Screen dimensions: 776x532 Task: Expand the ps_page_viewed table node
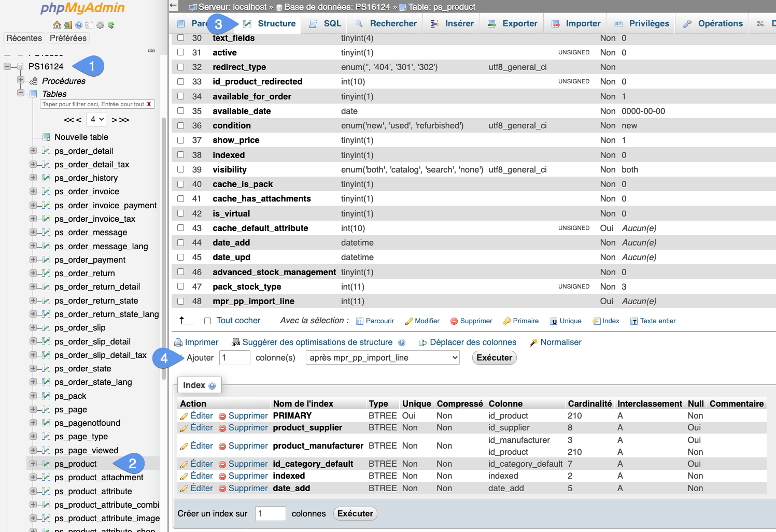(33, 450)
